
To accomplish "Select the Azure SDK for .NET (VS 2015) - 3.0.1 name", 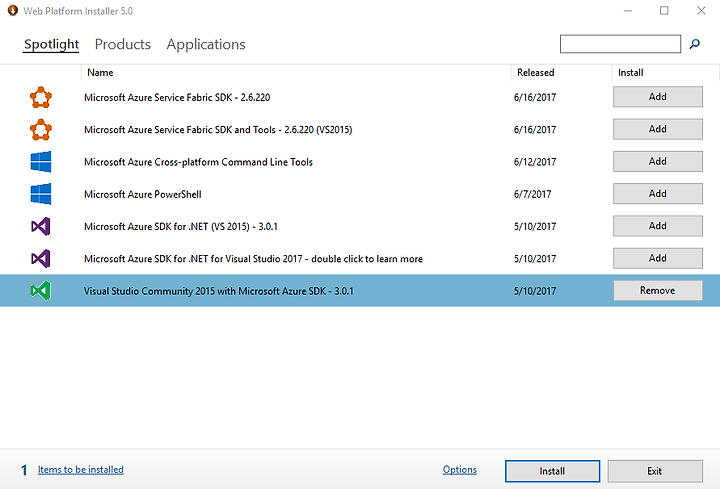I will pos(181,226).
